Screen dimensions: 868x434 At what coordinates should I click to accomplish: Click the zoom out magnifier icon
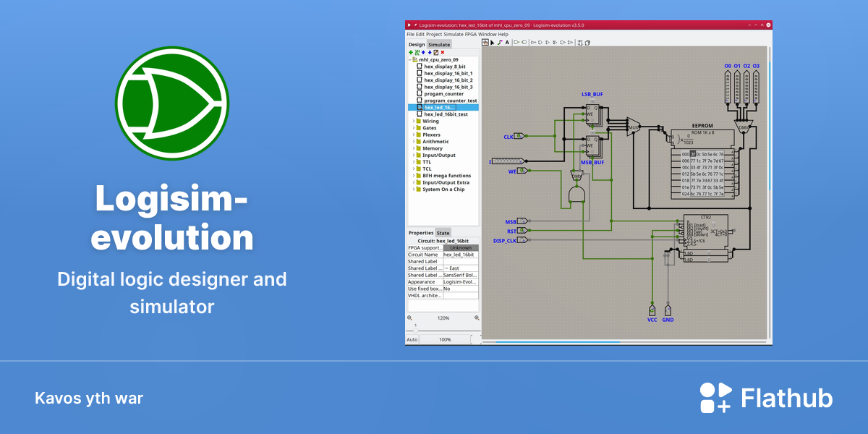coord(409,318)
